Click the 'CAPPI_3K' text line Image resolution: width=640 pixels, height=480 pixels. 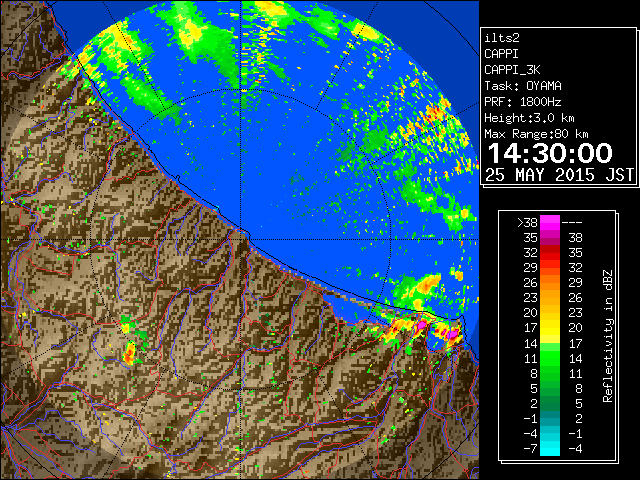[512, 70]
